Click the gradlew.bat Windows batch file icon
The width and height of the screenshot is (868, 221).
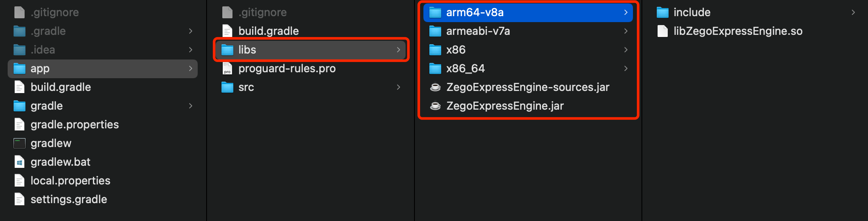coord(20,162)
